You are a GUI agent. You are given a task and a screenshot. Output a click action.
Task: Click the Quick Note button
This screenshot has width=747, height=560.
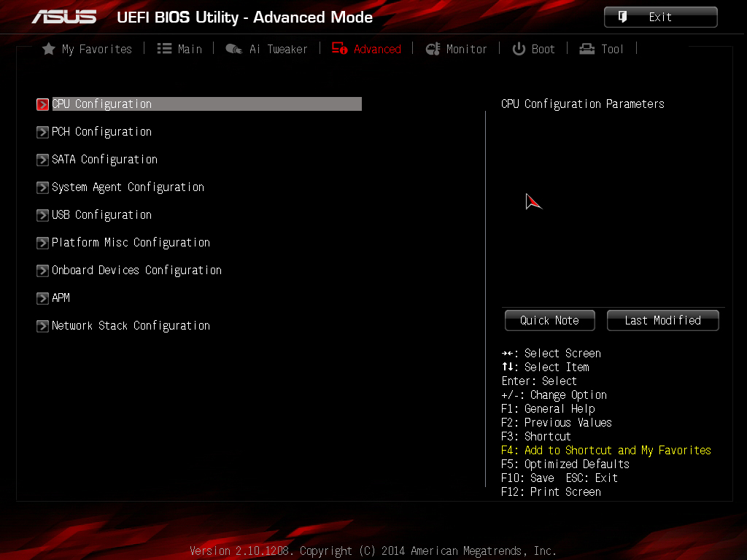tap(550, 321)
